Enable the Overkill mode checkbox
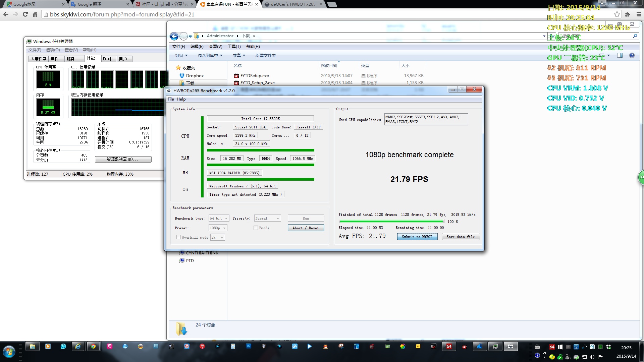The image size is (644, 362). tap(178, 237)
